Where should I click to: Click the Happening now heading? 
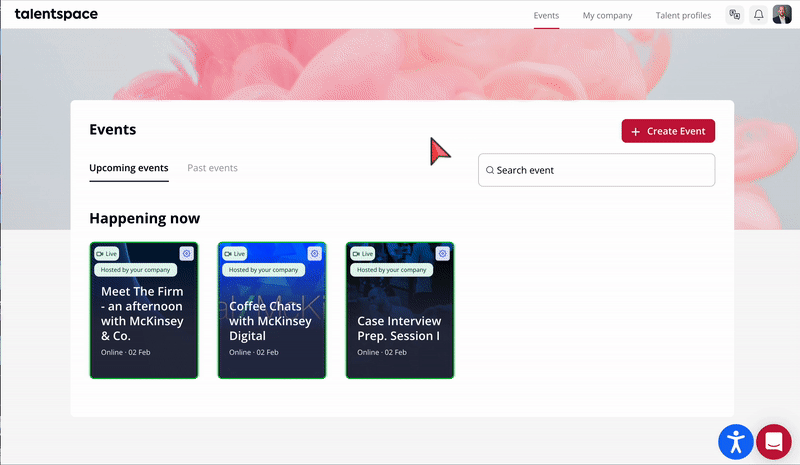coord(144,218)
